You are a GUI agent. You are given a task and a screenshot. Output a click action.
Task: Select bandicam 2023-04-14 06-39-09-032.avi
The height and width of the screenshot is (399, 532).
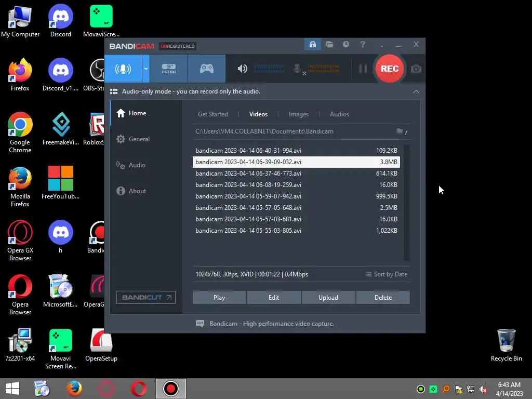click(x=296, y=162)
